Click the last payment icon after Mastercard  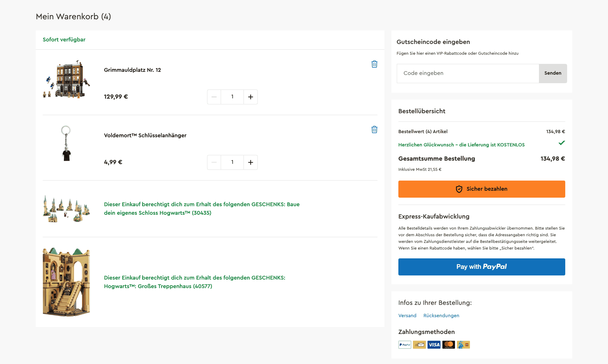(463, 345)
